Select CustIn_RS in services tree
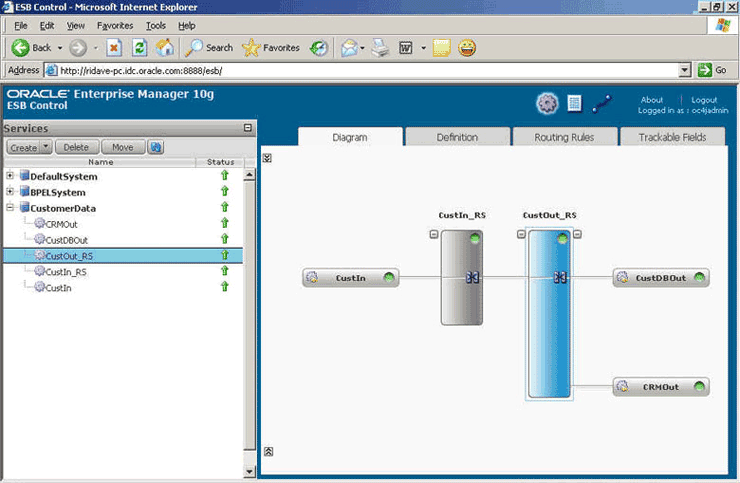The width and height of the screenshot is (740, 483). click(x=66, y=271)
